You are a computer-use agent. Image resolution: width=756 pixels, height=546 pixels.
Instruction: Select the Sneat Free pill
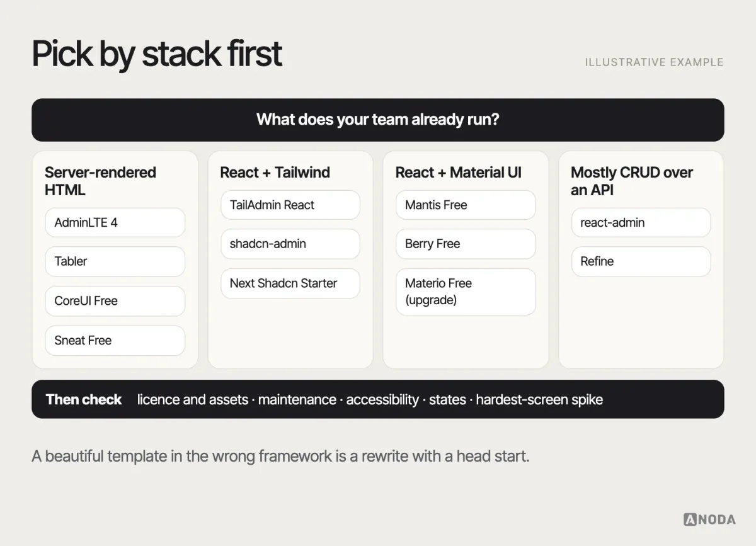[115, 341]
